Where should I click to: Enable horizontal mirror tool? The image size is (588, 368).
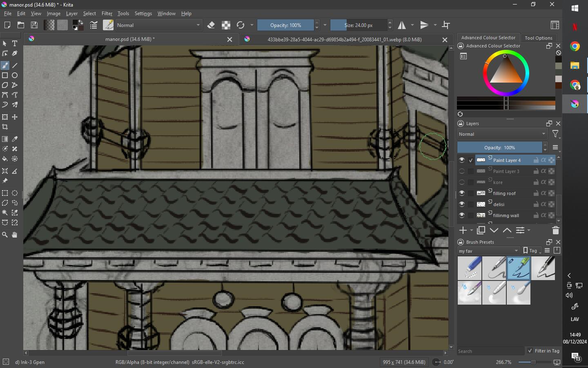402,25
